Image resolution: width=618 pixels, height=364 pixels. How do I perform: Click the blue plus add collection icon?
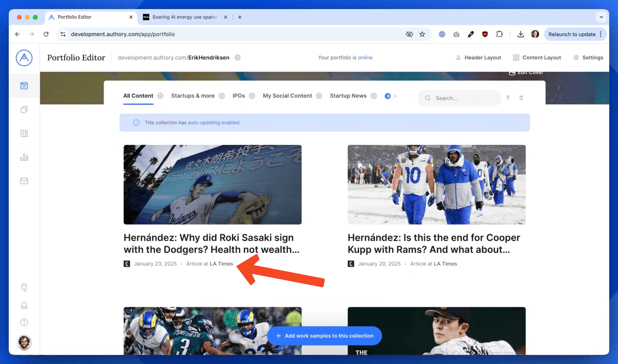[x=388, y=96]
